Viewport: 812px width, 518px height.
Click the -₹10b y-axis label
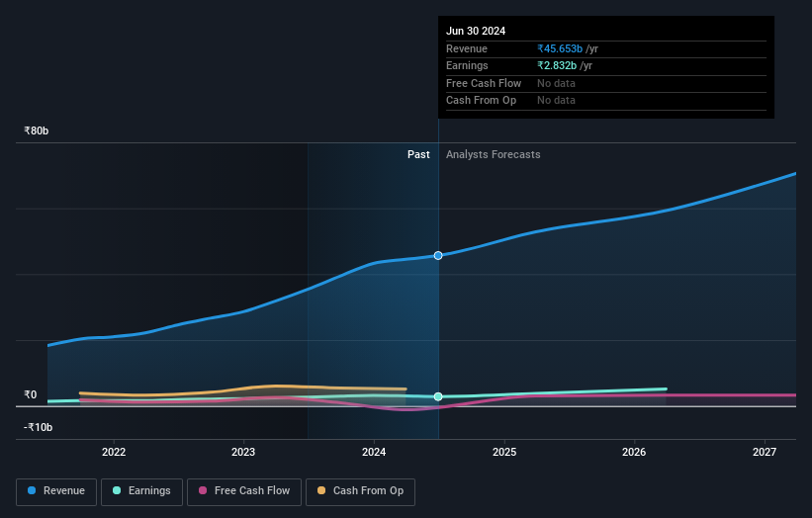(x=38, y=427)
